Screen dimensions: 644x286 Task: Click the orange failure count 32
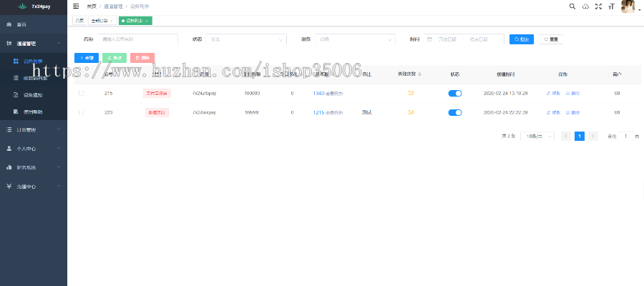point(411,94)
